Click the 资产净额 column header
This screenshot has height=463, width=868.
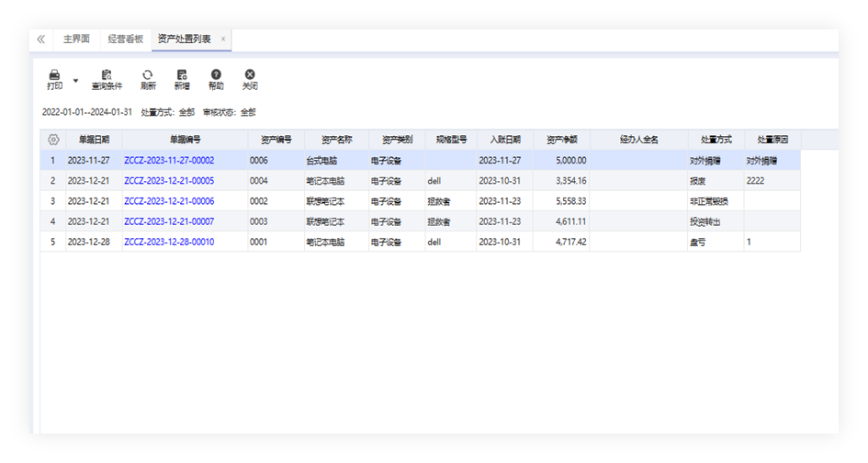coord(561,140)
